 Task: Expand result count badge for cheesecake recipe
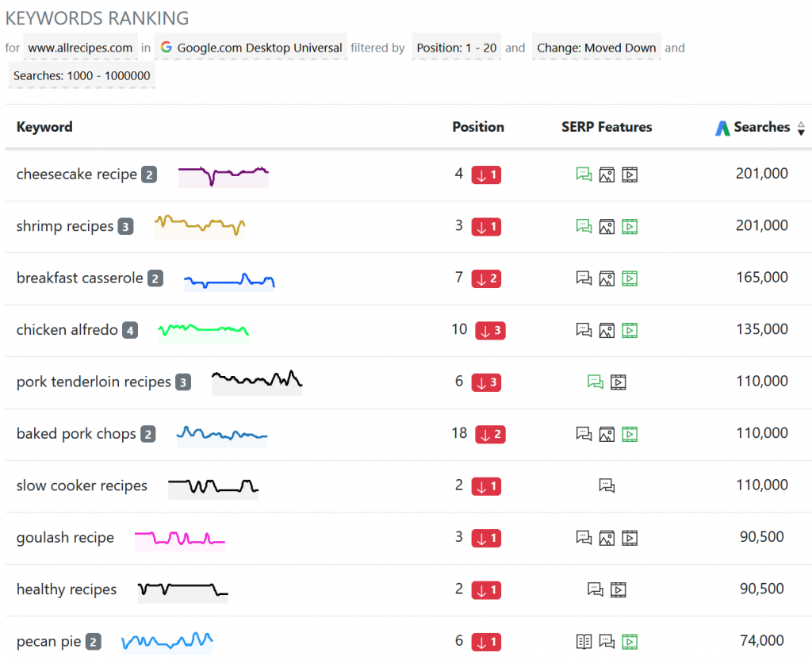coord(149,175)
